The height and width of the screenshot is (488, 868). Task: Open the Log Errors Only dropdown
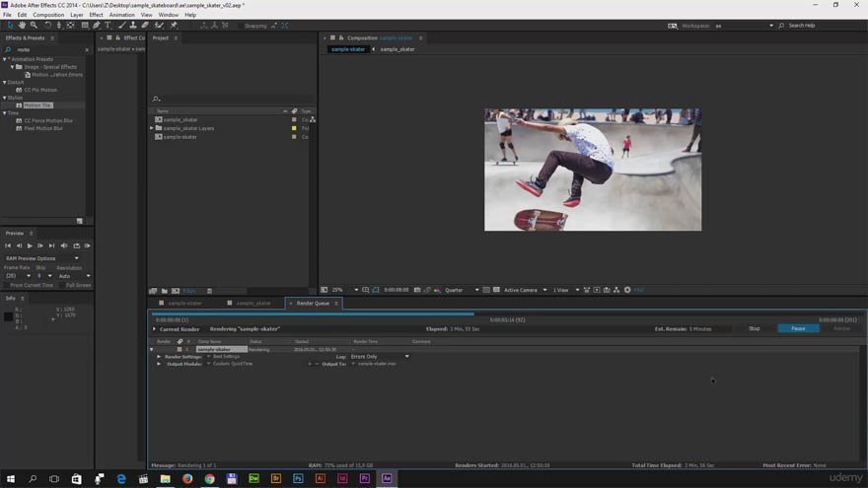[x=381, y=357]
